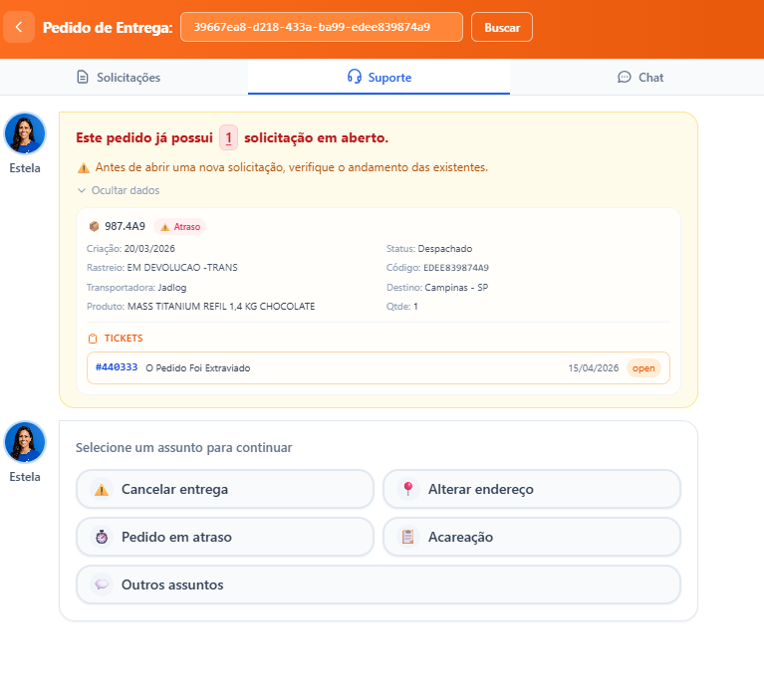Click the clipboard icon on Acareação
The image size is (764, 700).
tap(407, 538)
